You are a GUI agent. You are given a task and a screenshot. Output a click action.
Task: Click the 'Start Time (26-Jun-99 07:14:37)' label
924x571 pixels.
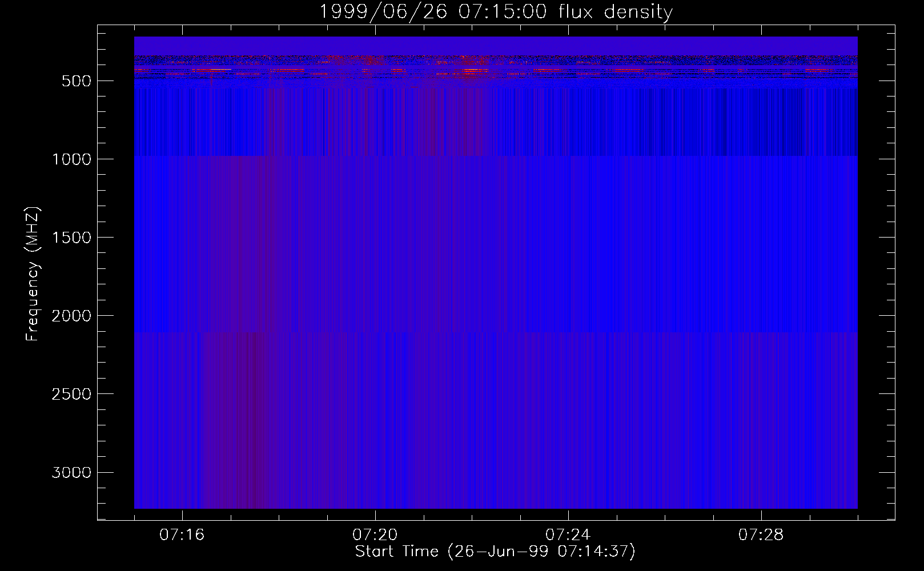pos(495,552)
